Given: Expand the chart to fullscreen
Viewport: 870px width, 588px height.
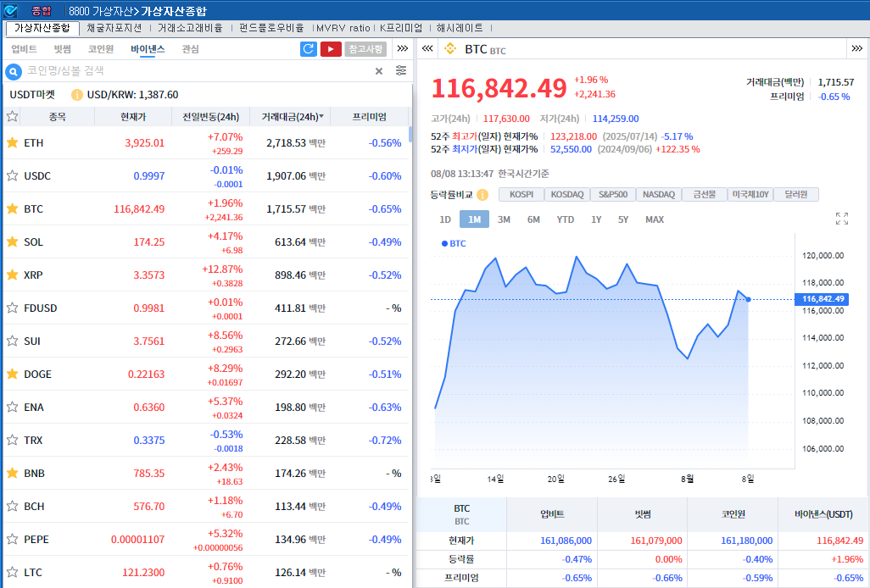Looking at the screenshot, I should pos(841,219).
